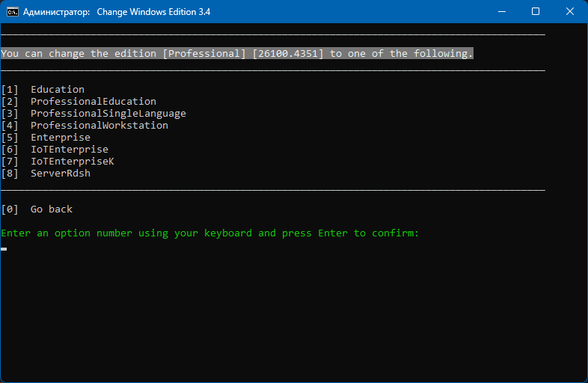Close the Change Windows Edition window
Viewport: 588px width, 383px height.
[569, 12]
